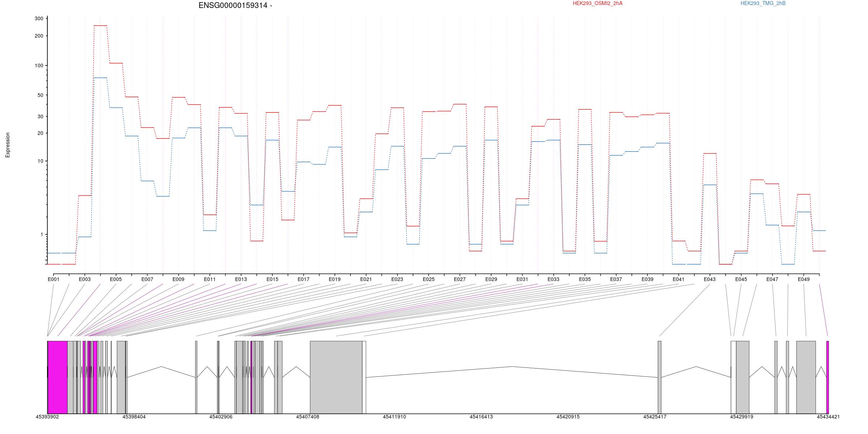Click the gene title ENSG00000159314 -
This screenshot has width=868, height=434.
coord(235,5)
